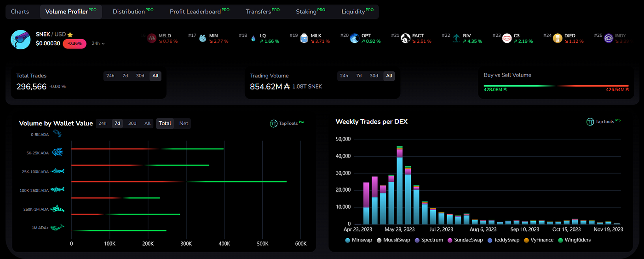Click the Buy vs Sell Volume bar
Image resolution: width=644 pixels, height=259 pixels.
(556, 86)
